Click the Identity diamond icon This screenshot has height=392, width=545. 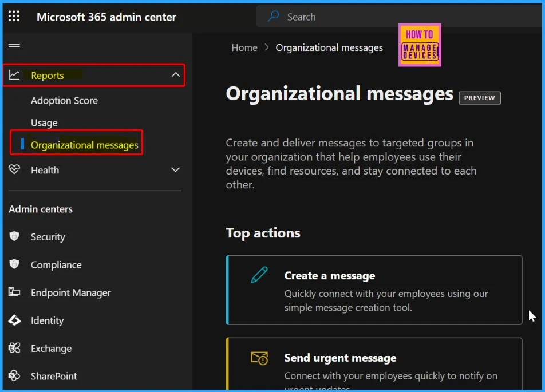[14, 320]
